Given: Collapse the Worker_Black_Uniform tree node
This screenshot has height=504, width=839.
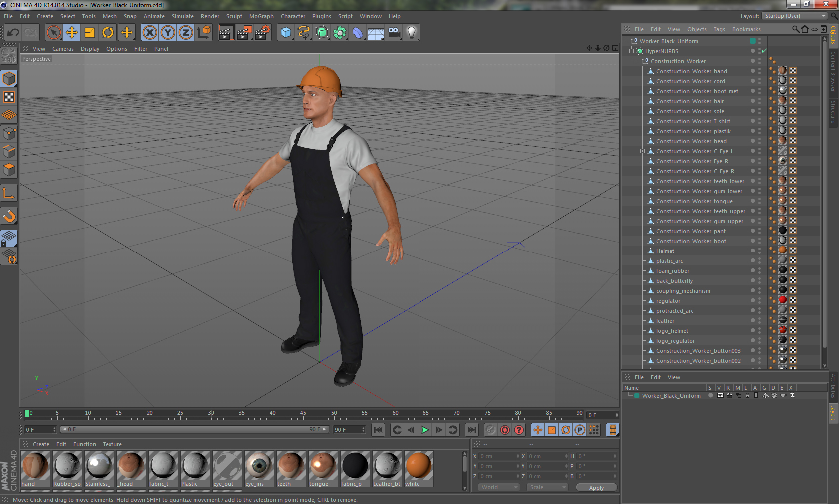Looking at the screenshot, I should click(x=626, y=41).
